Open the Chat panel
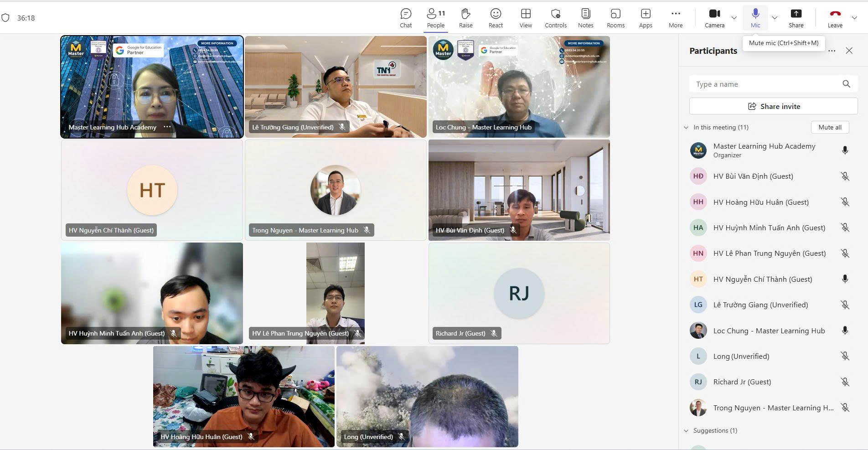This screenshot has height=450, width=868. [406, 18]
